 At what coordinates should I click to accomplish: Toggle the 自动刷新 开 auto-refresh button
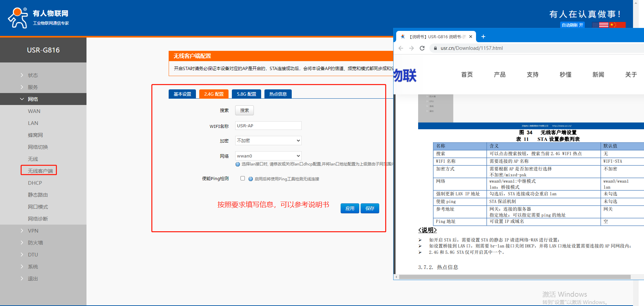coord(572,25)
